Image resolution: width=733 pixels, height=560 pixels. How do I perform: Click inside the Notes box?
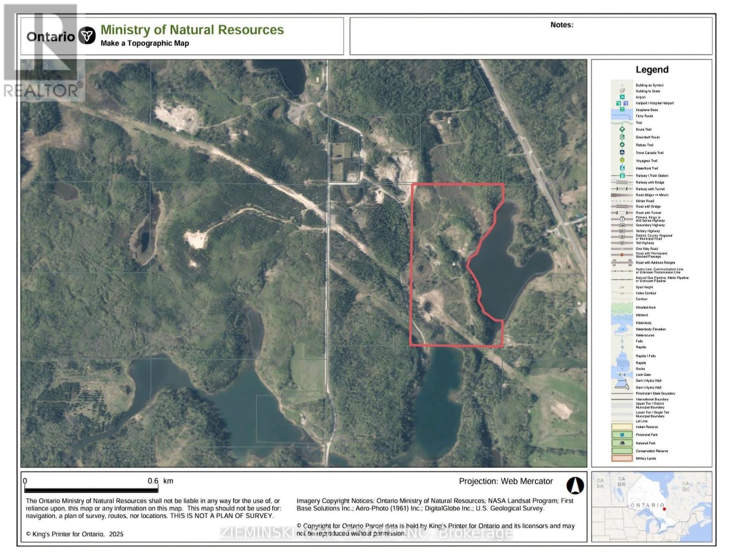(x=531, y=36)
